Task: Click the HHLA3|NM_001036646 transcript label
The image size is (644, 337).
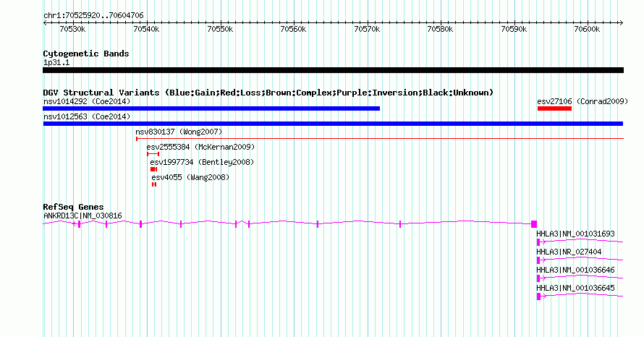Action: point(575,270)
